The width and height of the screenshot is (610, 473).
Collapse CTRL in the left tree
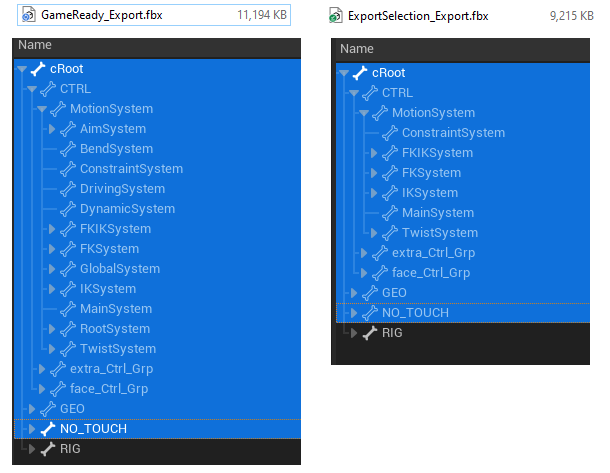32,89
